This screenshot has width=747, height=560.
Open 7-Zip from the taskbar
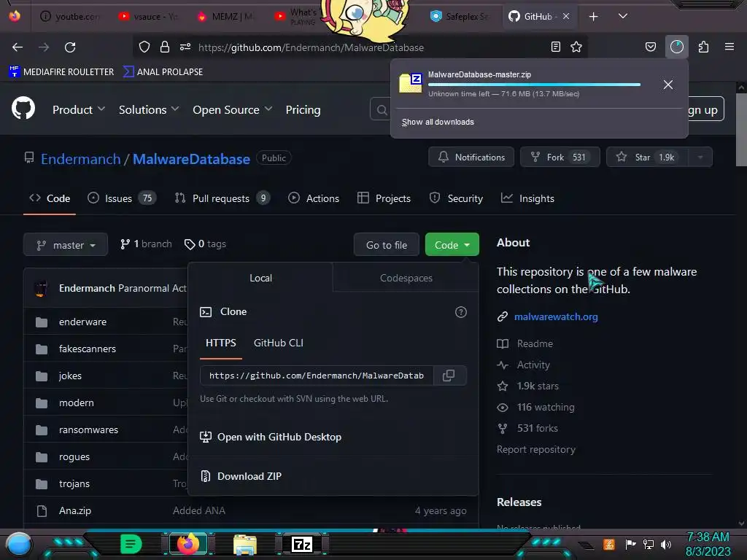(301, 544)
